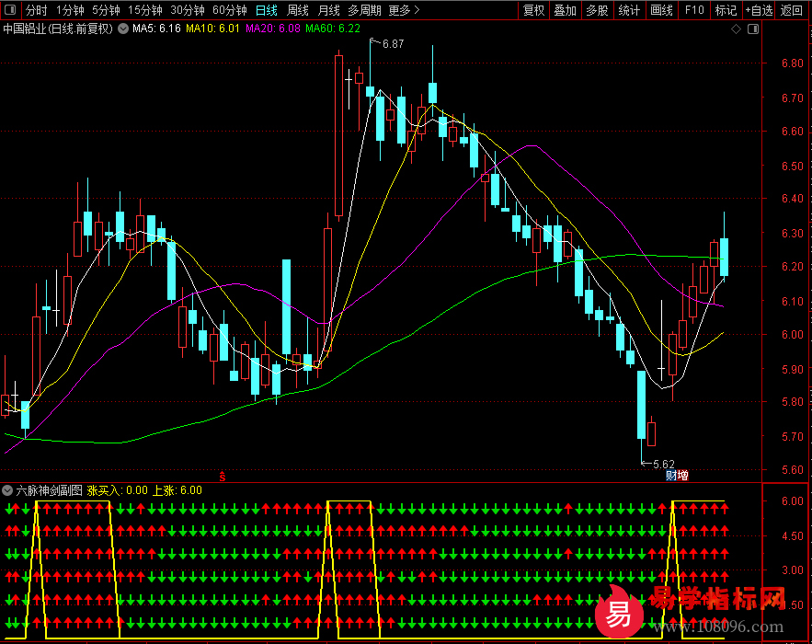Click the red dollar marker on chart

pyautogui.click(x=222, y=476)
